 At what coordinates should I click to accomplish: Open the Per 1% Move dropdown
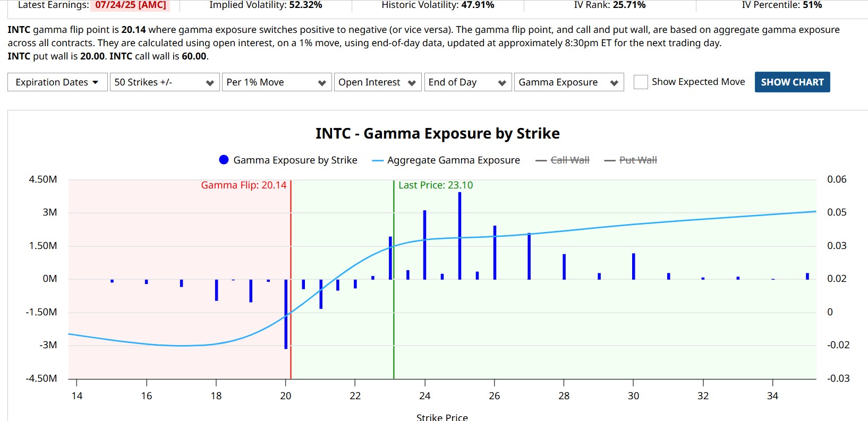click(277, 82)
